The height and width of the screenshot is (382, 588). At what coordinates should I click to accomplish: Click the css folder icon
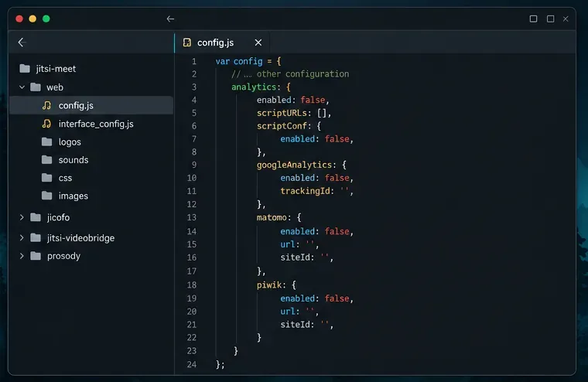pos(47,178)
